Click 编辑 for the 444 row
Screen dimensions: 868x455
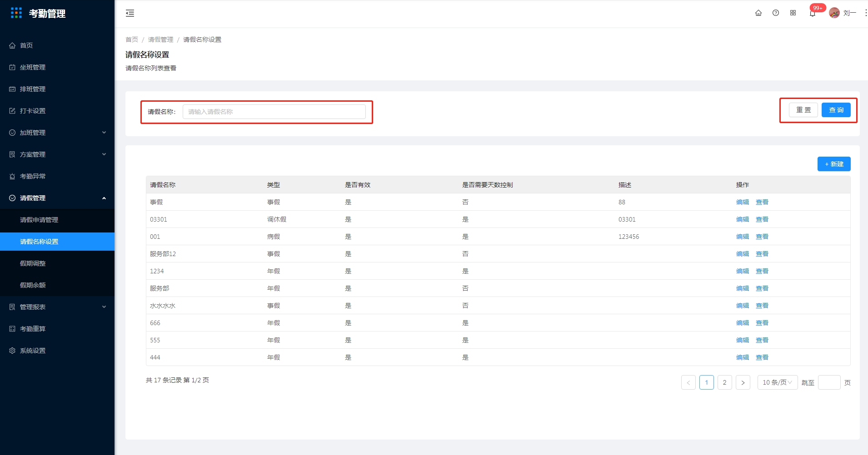[x=743, y=357]
